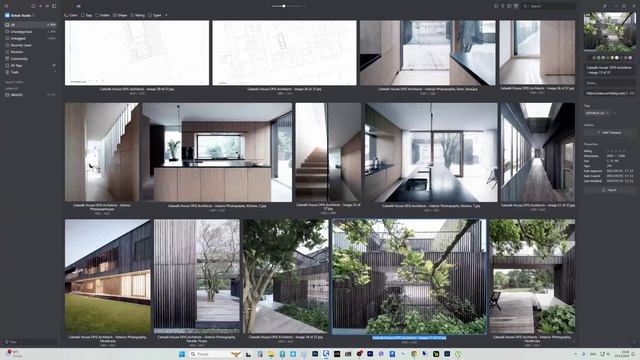Select the All items sidebar entry
640x360 pixels.
pos(30,25)
